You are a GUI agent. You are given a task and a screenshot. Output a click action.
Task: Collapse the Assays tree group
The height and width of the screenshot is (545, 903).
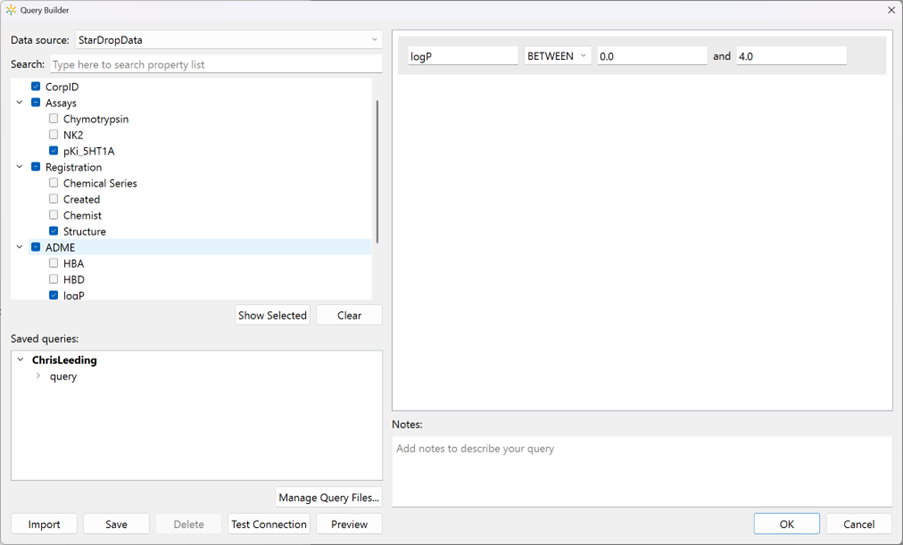(20, 103)
